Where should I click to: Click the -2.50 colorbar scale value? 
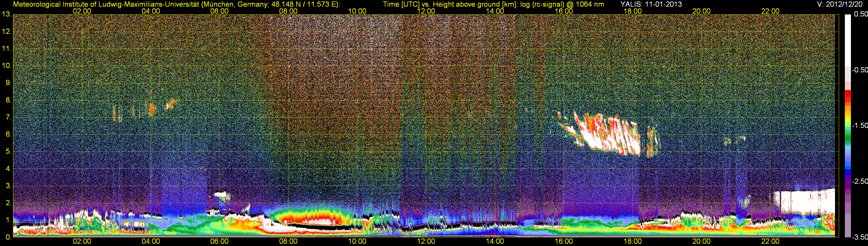point(860,181)
